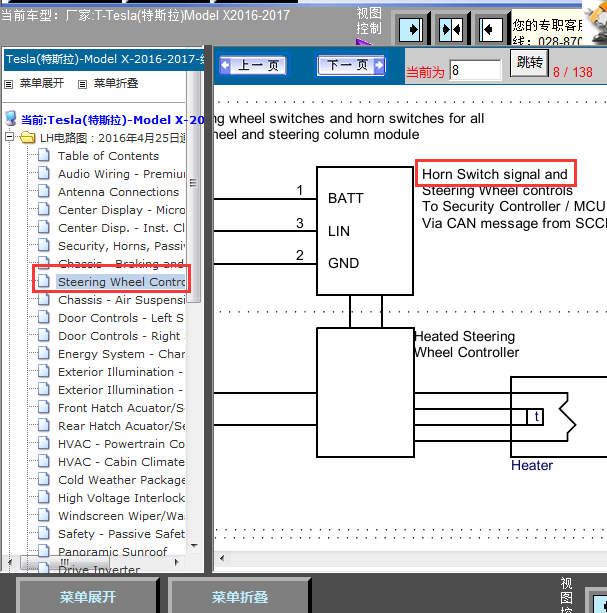The height and width of the screenshot is (613, 607).
Task: Click tree panel scrollbar down arrow
Action: pos(194,545)
